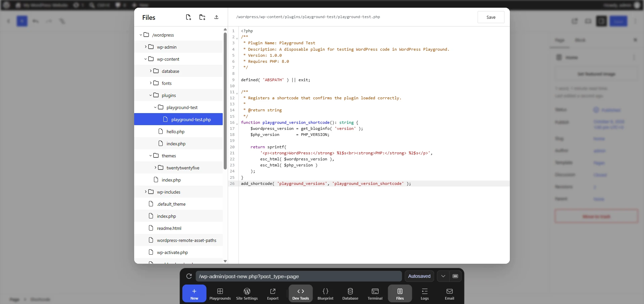Image resolution: width=644 pixels, height=304 pixels.
Task: Switch to the Blueprint tab
Action: [325, 294]
